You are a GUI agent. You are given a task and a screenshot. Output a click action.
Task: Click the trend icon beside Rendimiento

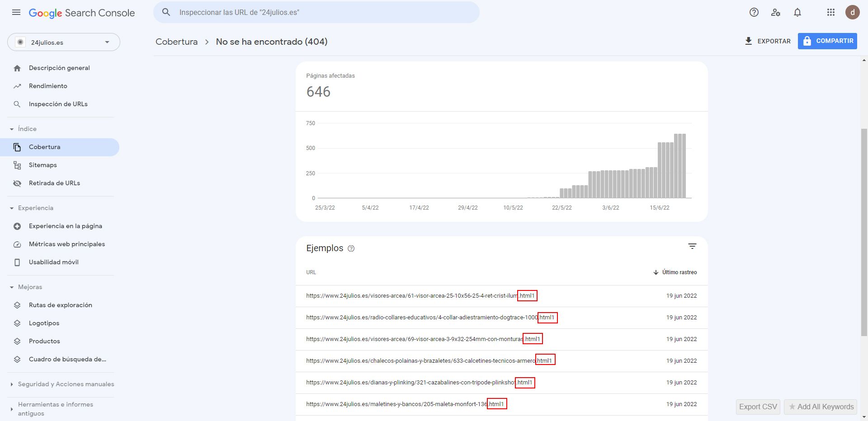pos(17,86)
